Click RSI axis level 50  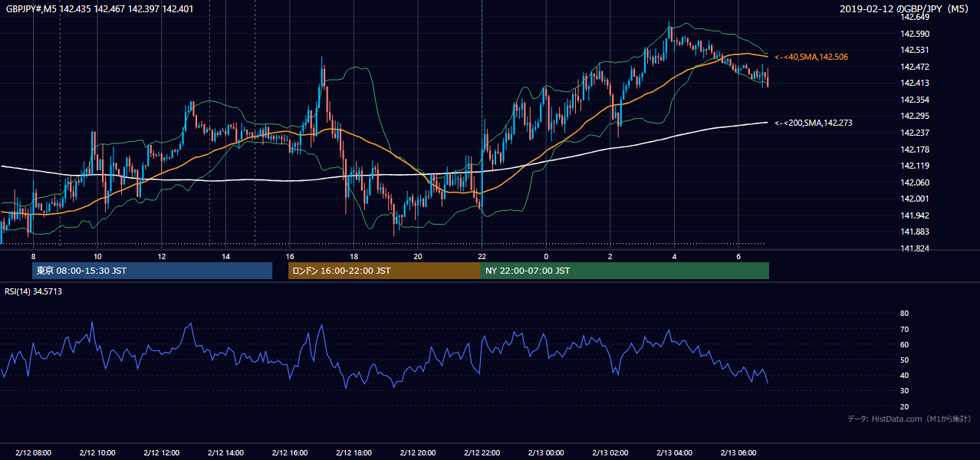[904, 360]
